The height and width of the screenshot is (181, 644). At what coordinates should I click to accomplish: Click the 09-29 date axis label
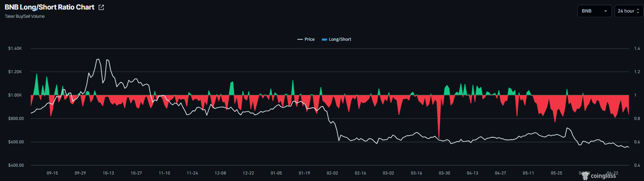[80, 173]
